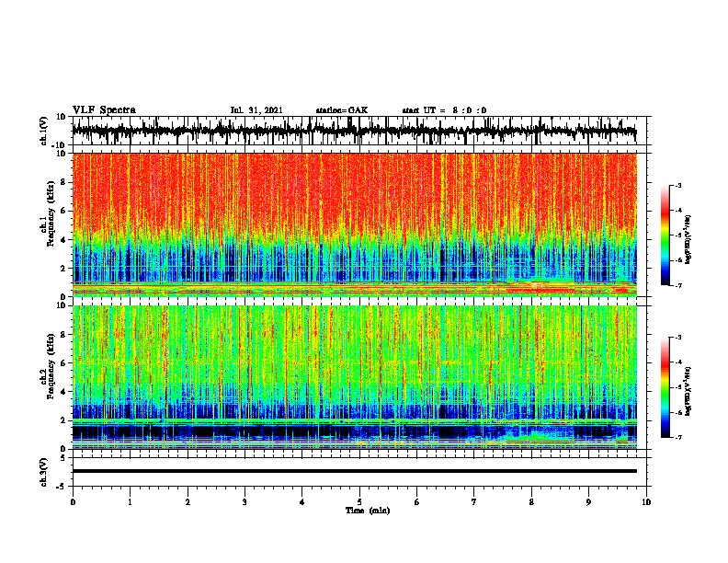Click the time axis tick label '1'
The width and height of the screenshot is (728, 563).
pyautogui.click(x=130, y=502)
